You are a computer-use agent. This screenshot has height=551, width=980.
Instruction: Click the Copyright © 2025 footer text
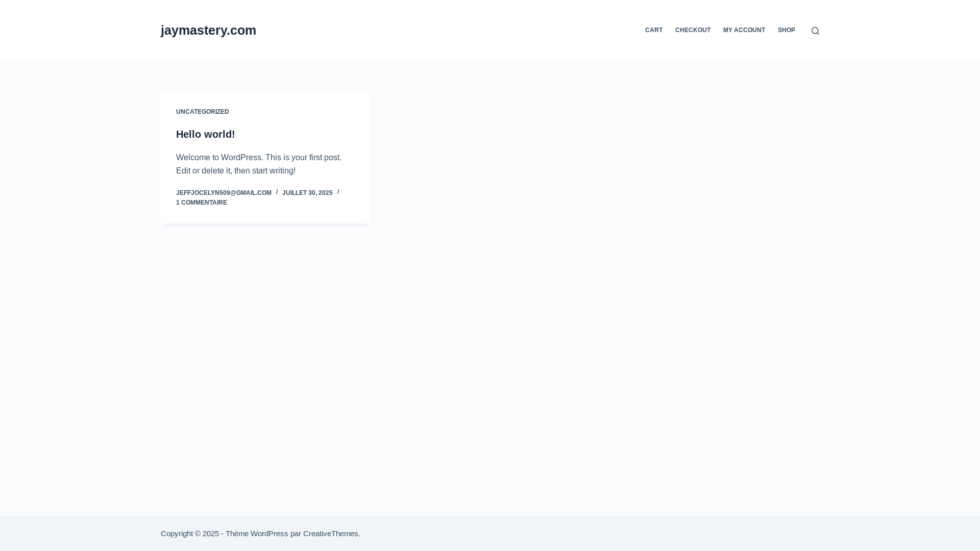tap(190, 534)
